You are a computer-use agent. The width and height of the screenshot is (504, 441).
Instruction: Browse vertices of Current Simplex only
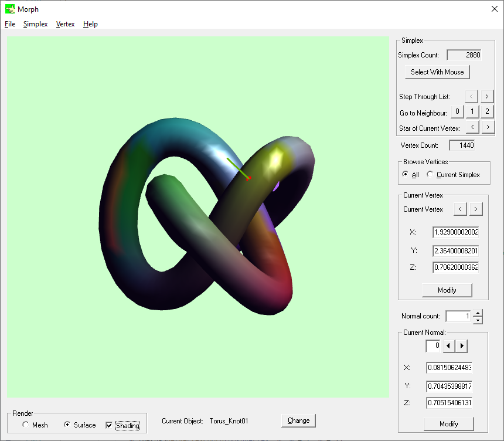click(x=431, y=175)
